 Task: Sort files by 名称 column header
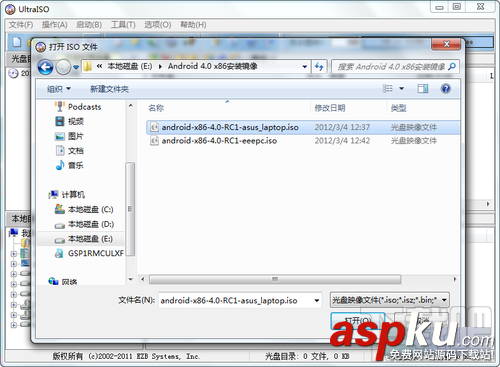[x=156, y=108]
